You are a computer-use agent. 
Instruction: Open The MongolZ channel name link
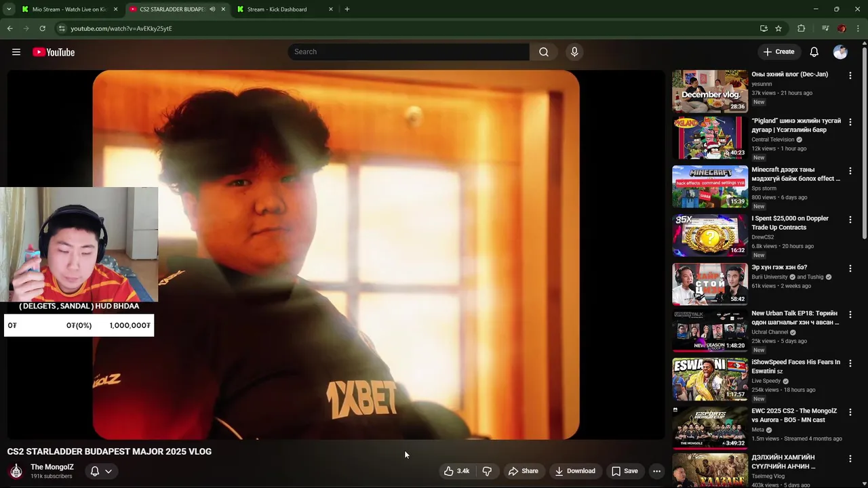(52, 467)
